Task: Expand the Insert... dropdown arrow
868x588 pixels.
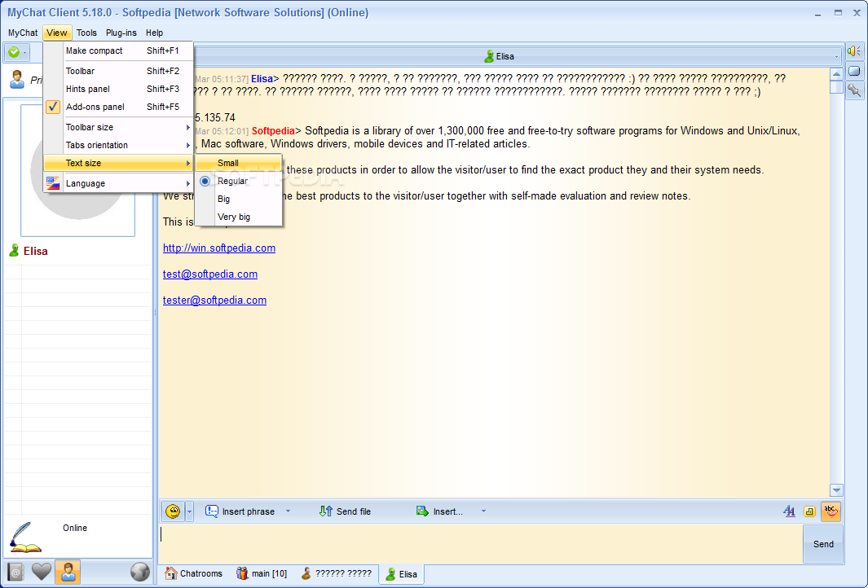Action: click(483, 511)
